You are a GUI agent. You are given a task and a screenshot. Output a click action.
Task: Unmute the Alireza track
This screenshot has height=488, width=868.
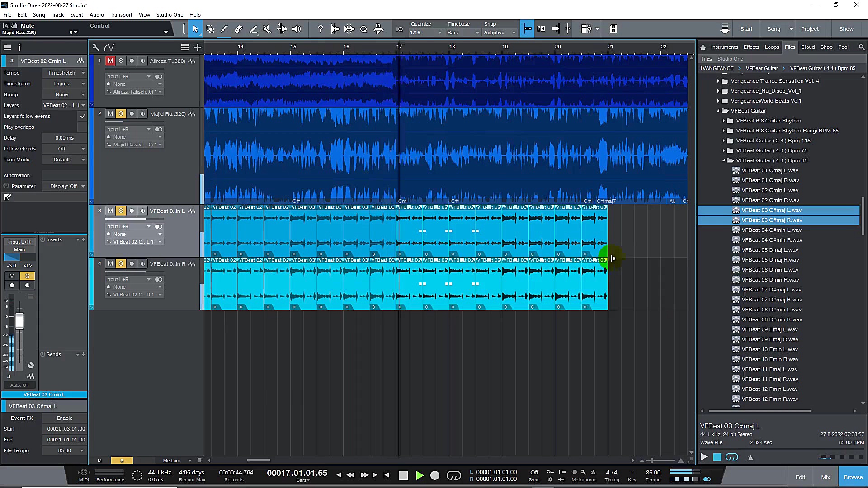point(110,61)
